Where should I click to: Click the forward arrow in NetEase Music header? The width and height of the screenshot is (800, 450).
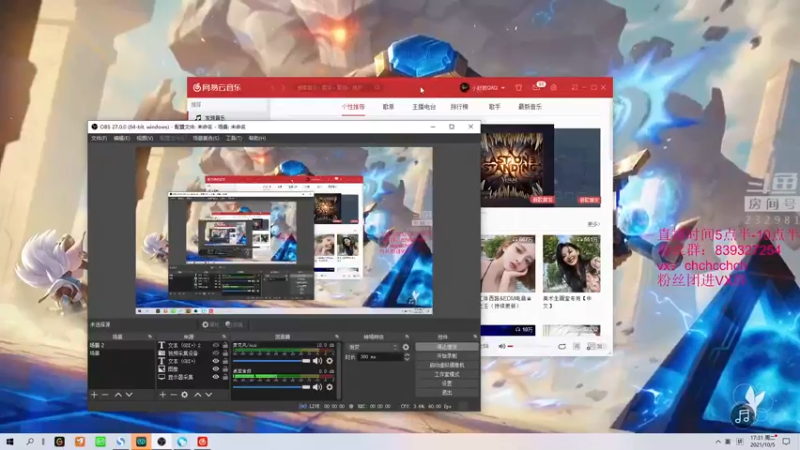(284, 88)
